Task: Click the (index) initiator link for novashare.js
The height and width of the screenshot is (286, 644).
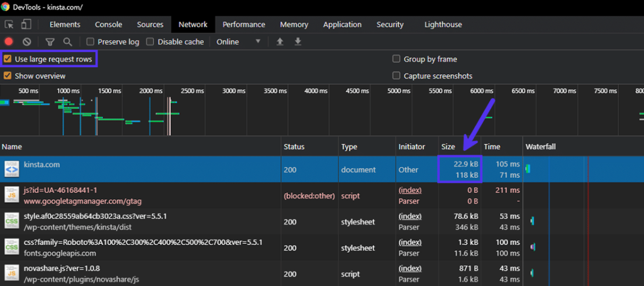Action: coord(410,269)
